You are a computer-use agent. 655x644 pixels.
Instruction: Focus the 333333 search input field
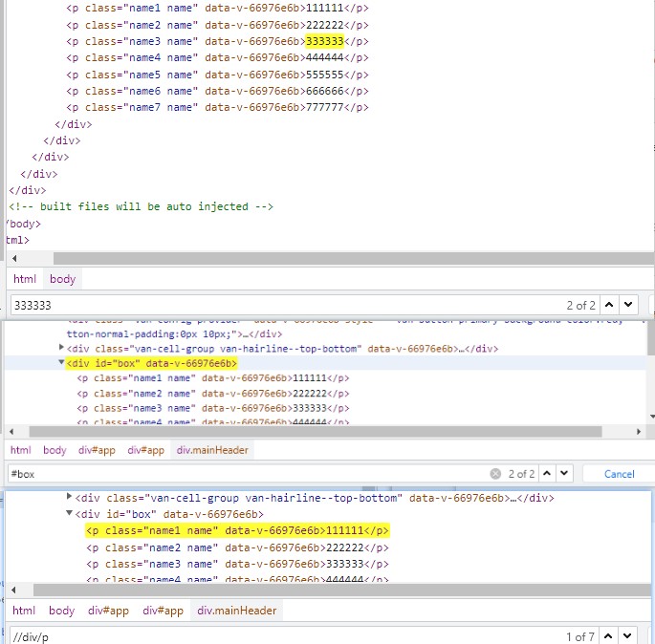pyautogui.click(x=288, y=306)
